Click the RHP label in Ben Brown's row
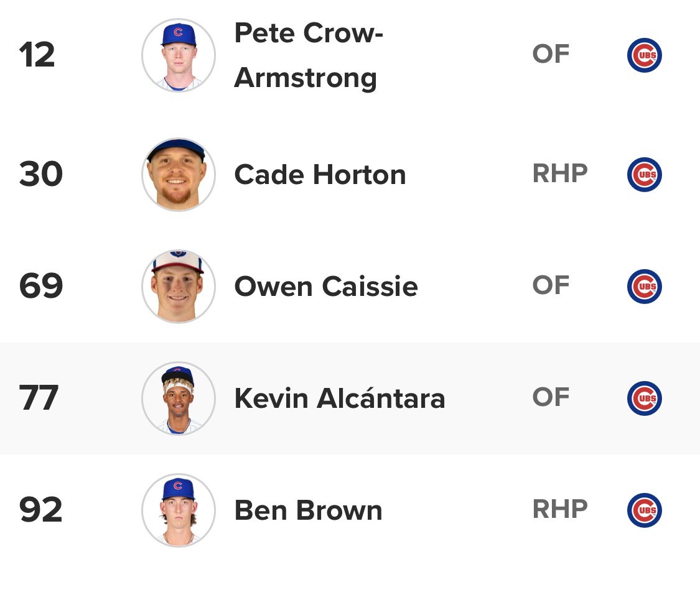Image resolution: width=700 pixels, height=590 pixels. 559,510
